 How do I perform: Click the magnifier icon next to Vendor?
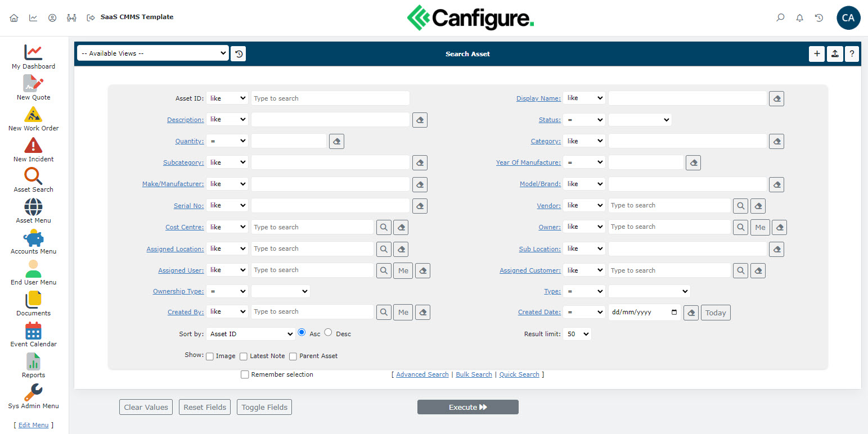[x=740, y=206]
